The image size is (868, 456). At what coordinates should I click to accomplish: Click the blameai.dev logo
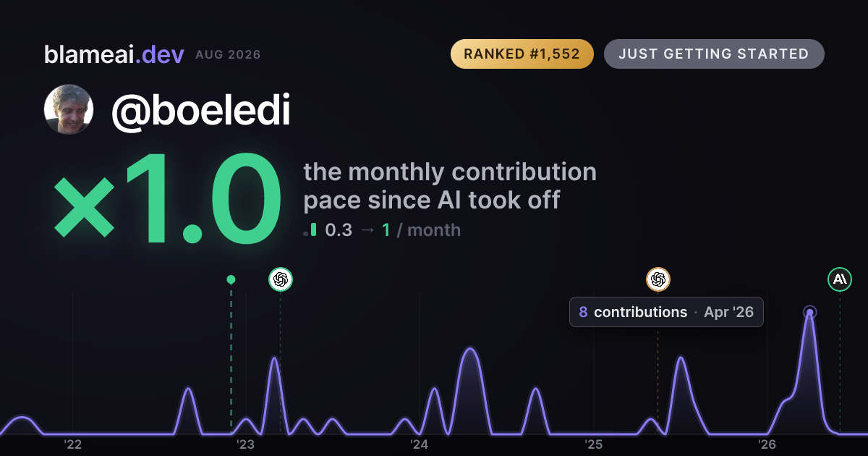114,54
